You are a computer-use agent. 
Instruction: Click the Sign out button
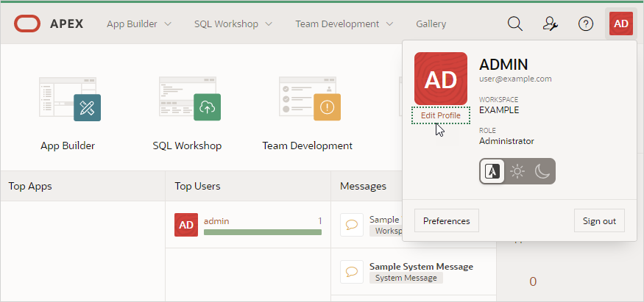pyautogui.click(x=599, y=221)
